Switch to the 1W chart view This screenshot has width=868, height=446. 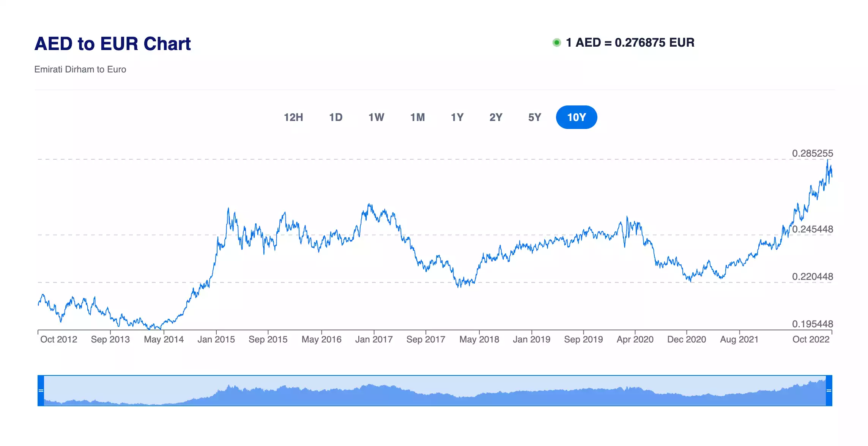[x=377, y=118]
